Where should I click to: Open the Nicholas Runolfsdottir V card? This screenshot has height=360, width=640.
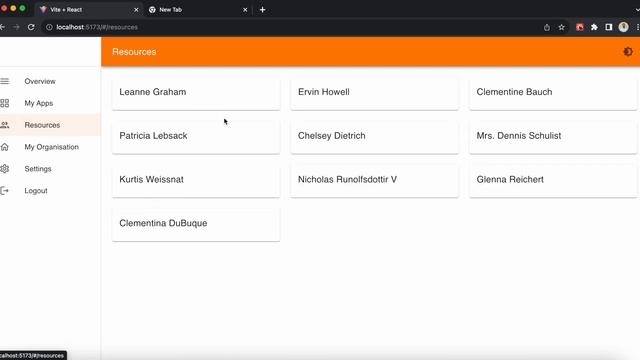coord(374,180)
